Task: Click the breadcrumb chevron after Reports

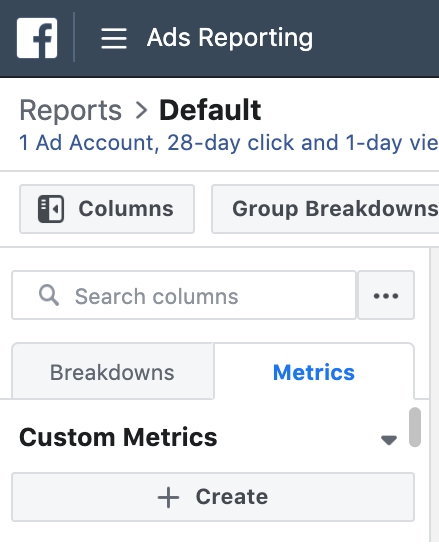Action: (141, 110)
